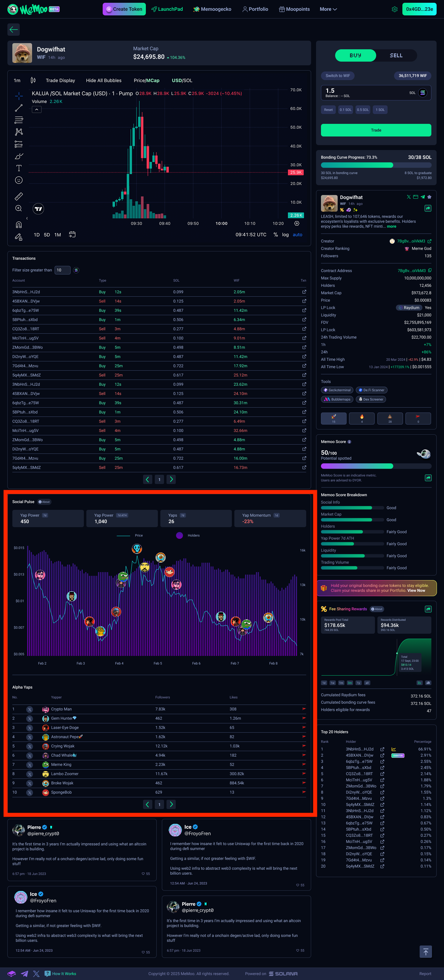Select the trend line drawing tool

19,108
